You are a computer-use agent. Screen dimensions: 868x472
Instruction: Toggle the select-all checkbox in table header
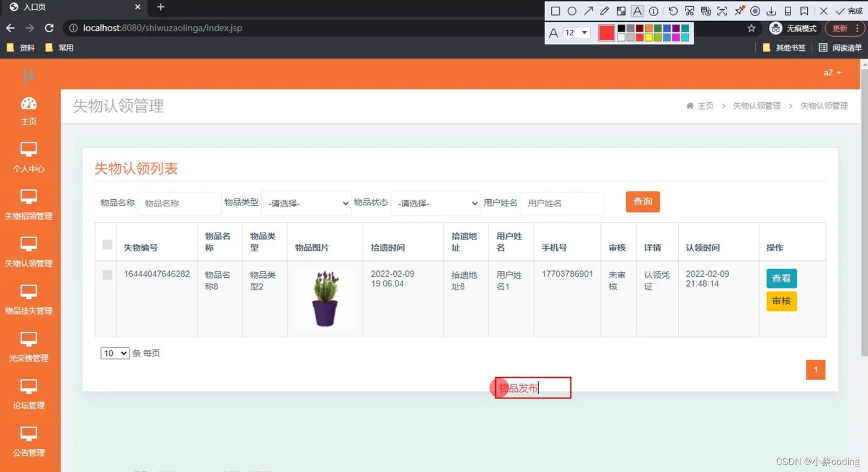(107, 244)
